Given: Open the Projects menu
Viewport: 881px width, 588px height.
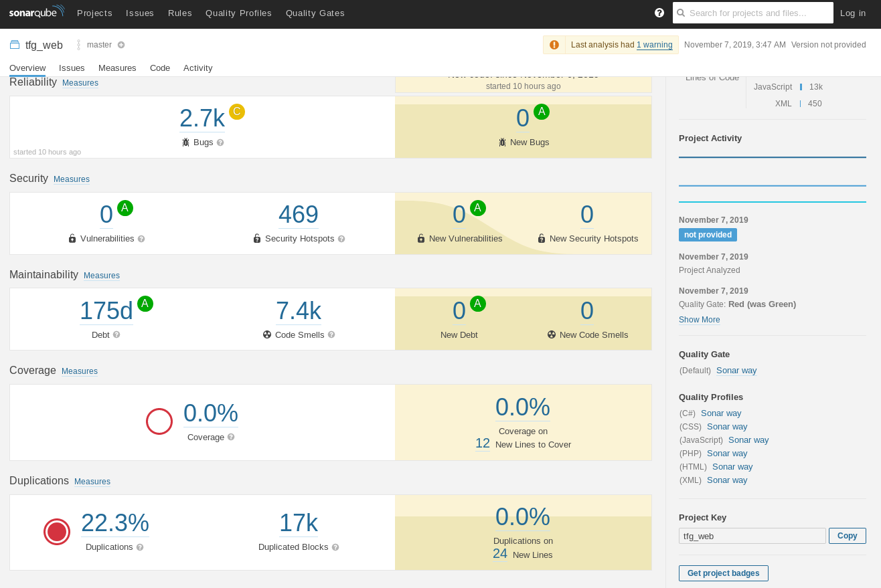Looking at the screenshot, I should [x=94, y=13].
